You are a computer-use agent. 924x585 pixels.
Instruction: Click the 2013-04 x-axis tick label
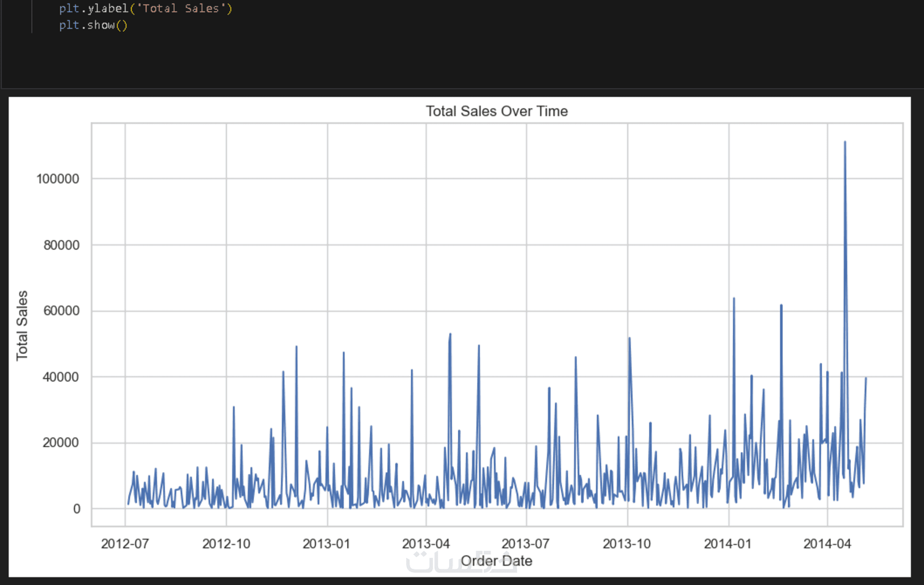tap(426, 544)
